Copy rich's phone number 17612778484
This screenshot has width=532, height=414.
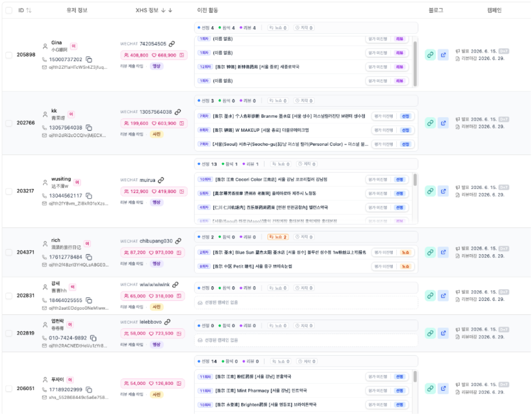(x=89, y=257)
